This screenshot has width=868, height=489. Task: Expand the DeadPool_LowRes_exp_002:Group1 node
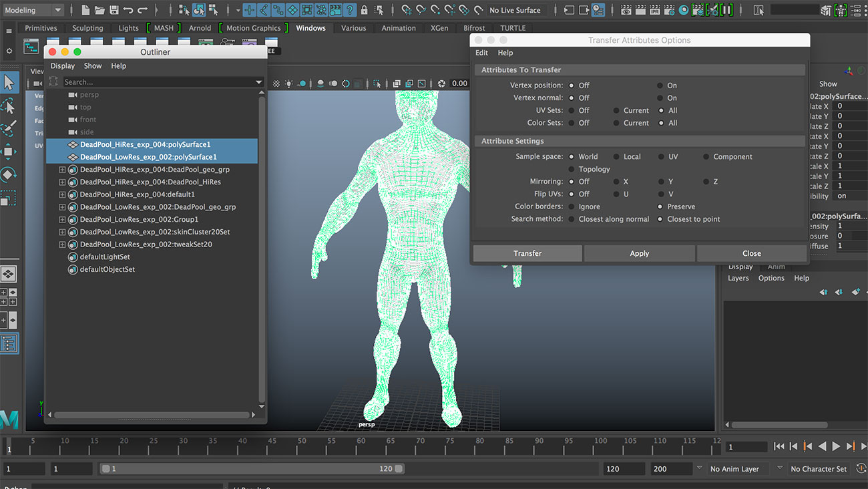(62, 220)
